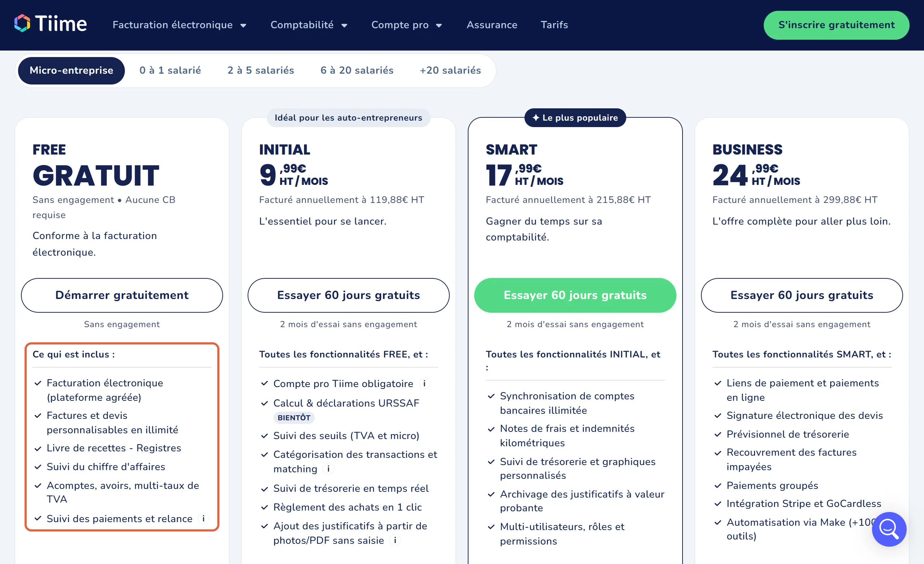The height and width of the screenshot is (564, 924).
Task: Click 'Facturé annuellement à 119,88€ HT'
Action: click(341, 200)
